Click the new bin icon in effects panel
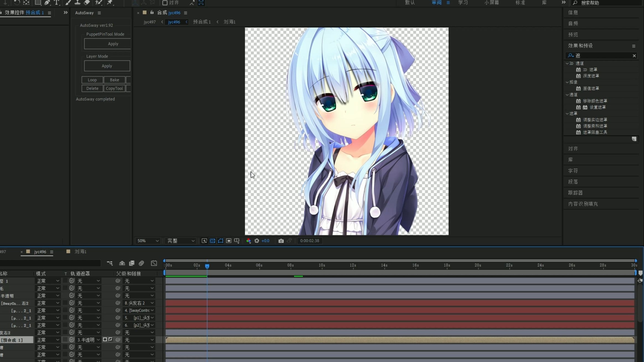Viewport: 644px width, 362px height. point(634,139)
